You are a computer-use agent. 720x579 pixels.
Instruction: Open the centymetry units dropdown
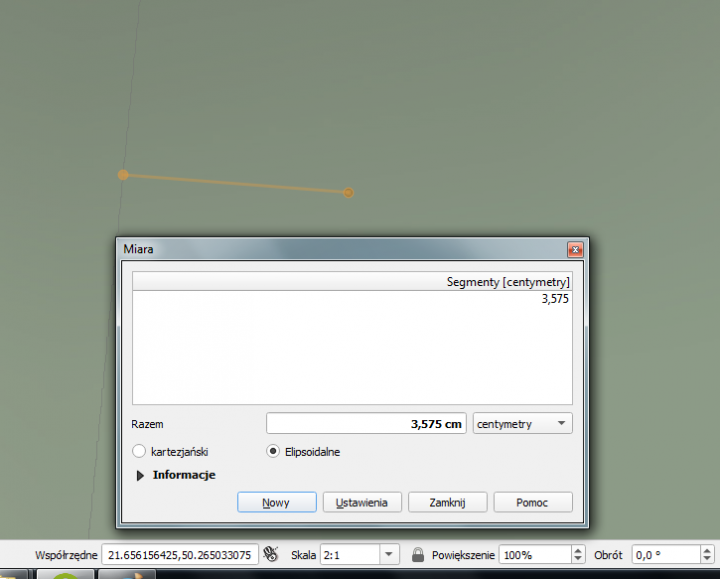coord(522,423)
